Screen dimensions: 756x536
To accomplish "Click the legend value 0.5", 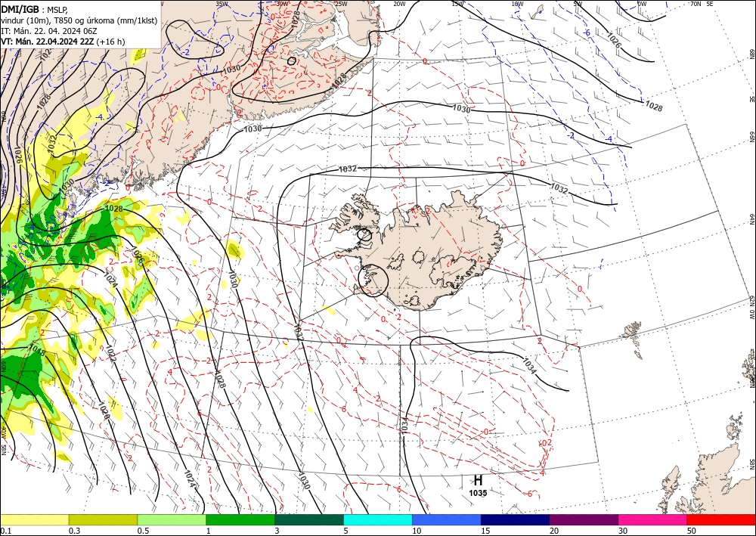I will 143,531.
